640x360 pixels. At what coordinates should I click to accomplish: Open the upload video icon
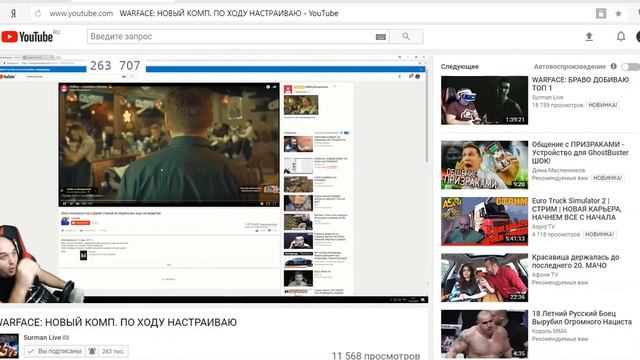(x=589, y=37)
